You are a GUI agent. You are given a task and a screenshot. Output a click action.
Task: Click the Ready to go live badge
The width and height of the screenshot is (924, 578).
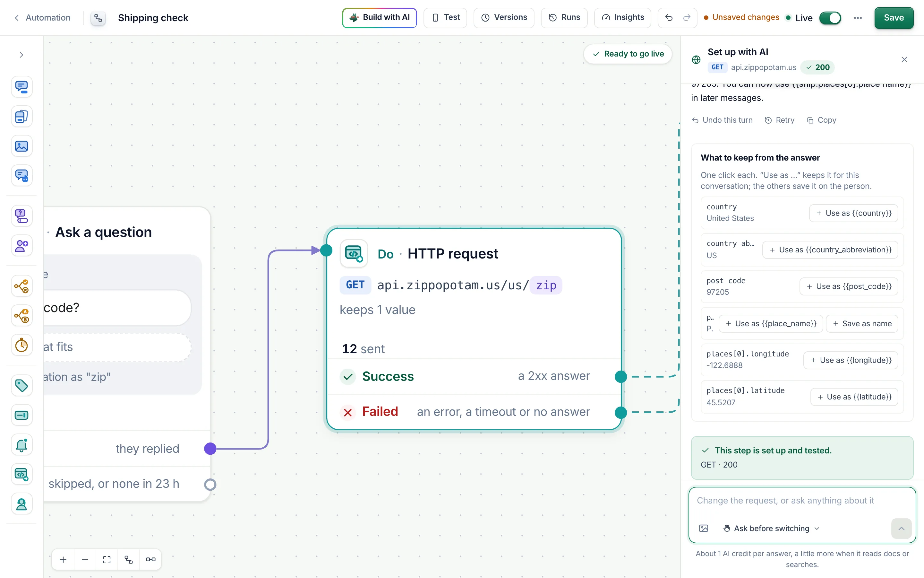628,54
